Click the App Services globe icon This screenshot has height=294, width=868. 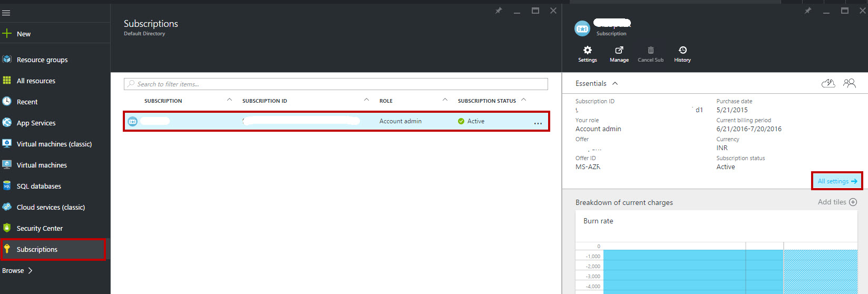point(7,123)
